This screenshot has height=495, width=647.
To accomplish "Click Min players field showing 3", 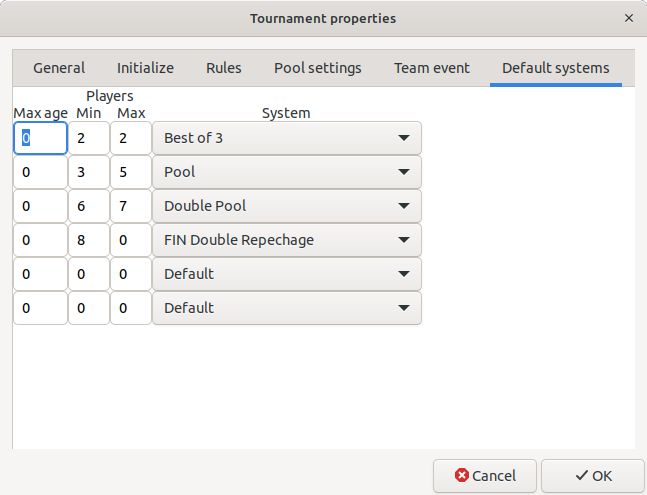I will click(89, 172).
